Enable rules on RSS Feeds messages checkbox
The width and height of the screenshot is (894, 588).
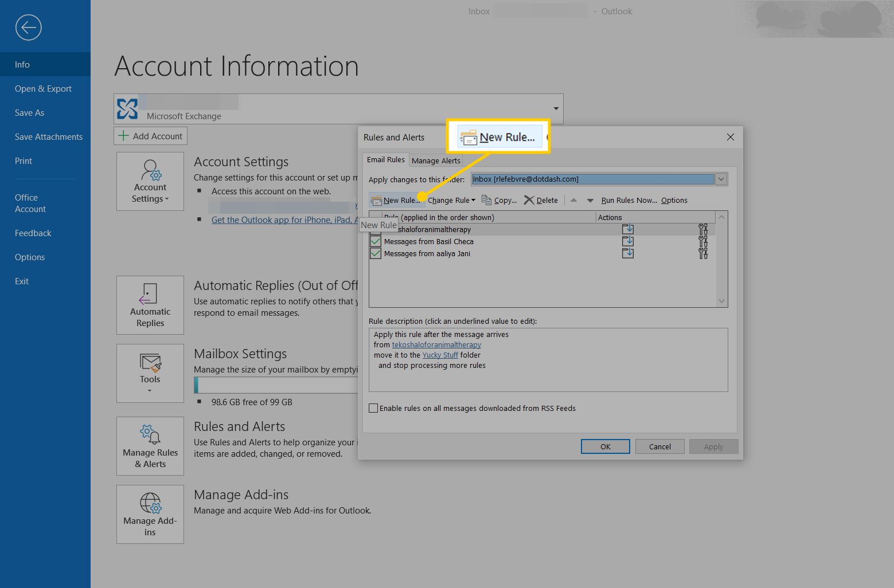click(373, 408)
